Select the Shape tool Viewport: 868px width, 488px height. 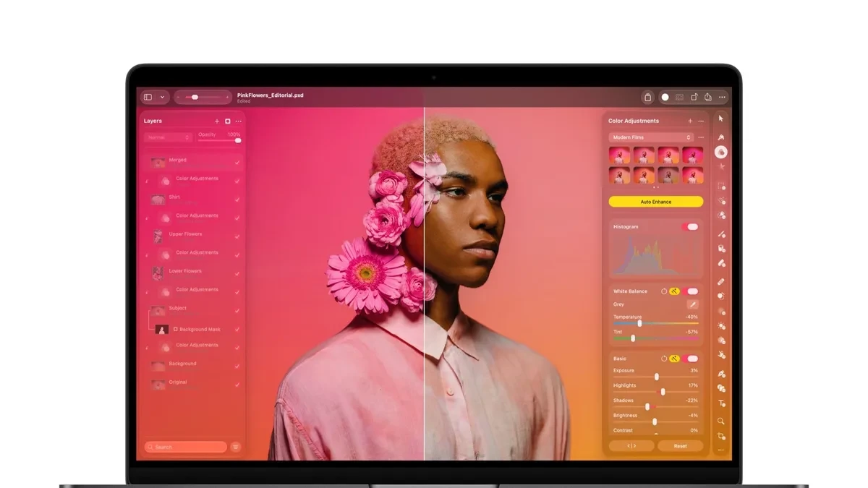(721, 388)
